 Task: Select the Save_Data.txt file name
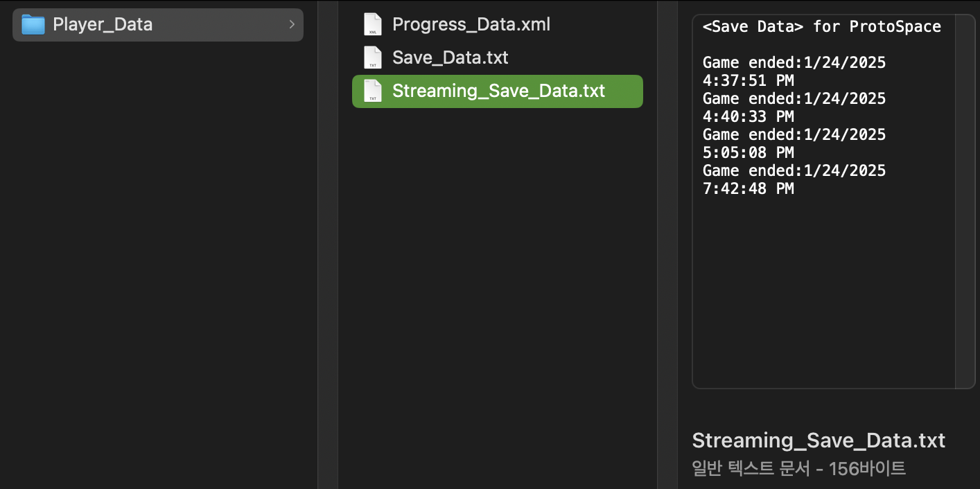point(450,57)
